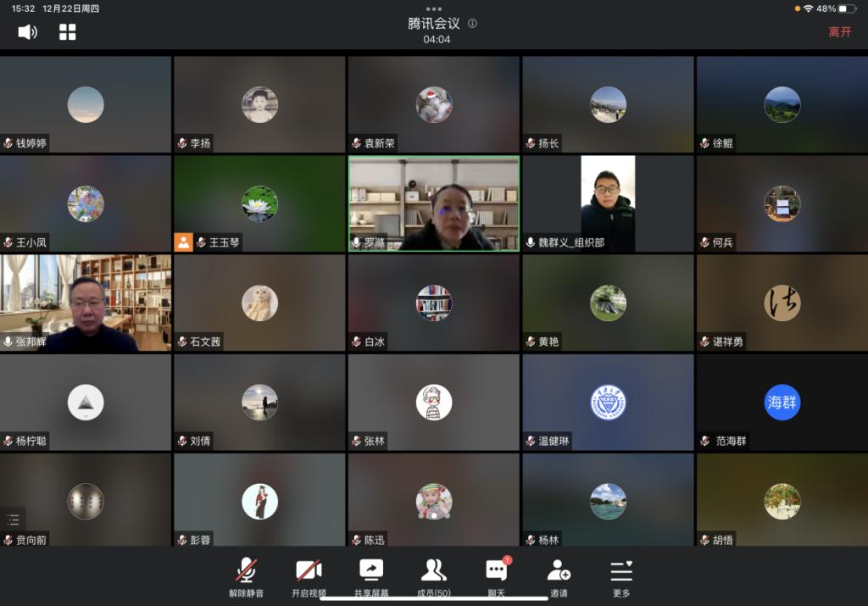868x606 pixels.
Task: Select 范海群's blue avatar tile
Action: pyautogui.click(x=782, y=403)
